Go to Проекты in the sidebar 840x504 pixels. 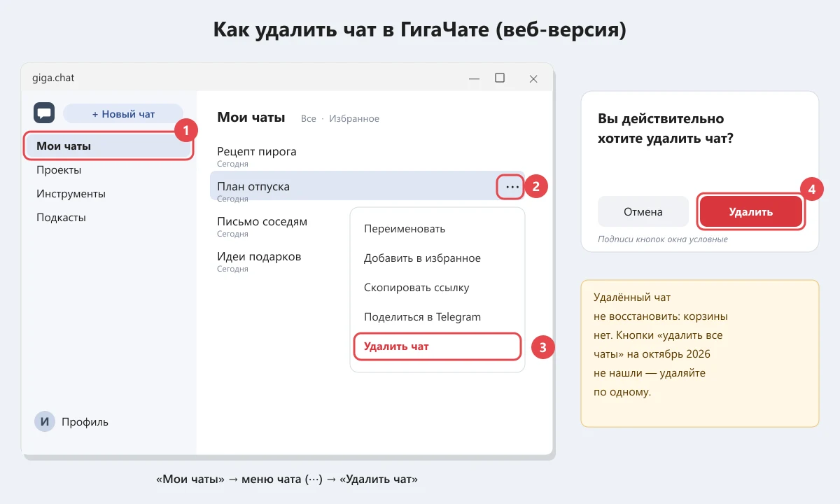pos(59,170)
